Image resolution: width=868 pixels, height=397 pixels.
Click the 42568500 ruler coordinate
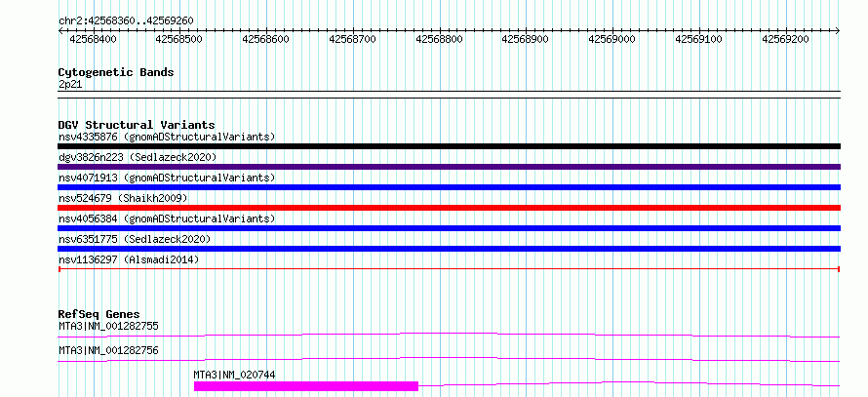coord(179,39)
